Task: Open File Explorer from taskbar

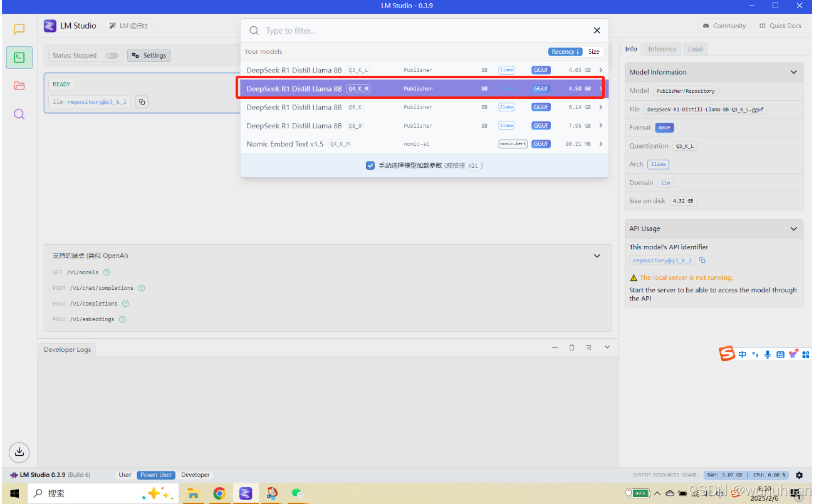Action: 193,493
